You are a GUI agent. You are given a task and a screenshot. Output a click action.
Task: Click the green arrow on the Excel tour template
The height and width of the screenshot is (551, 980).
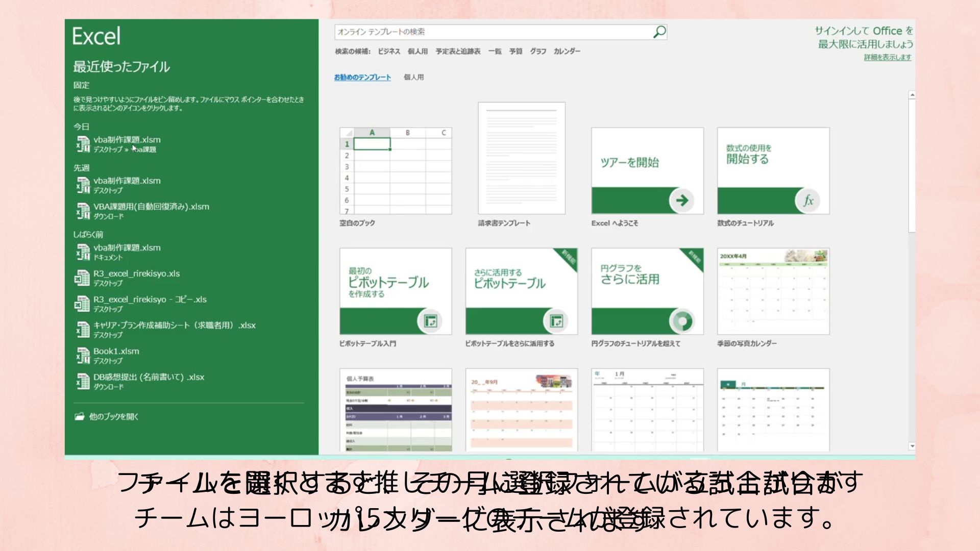[682, 201]
